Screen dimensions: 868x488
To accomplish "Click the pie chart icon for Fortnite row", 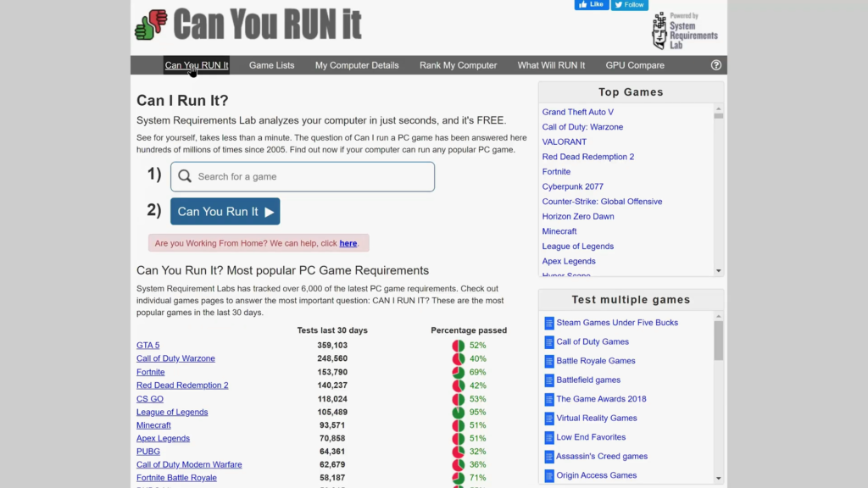I will [459, 373].
